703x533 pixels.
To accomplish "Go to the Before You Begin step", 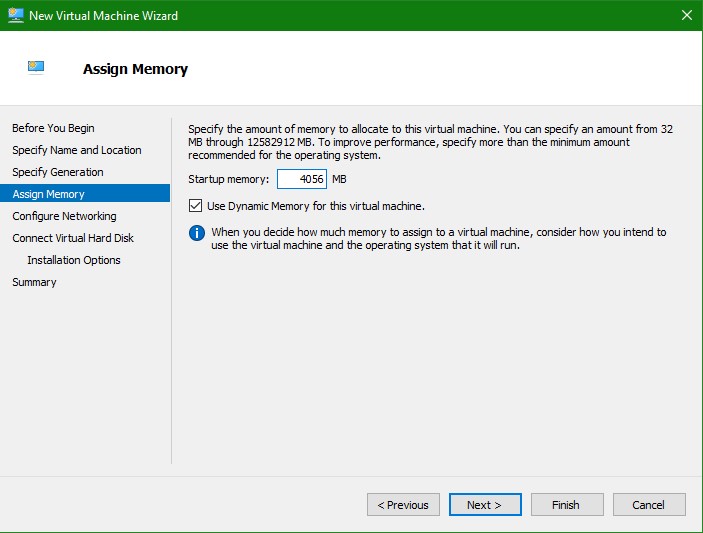I will pyautogui.click(x=53, y=128).
